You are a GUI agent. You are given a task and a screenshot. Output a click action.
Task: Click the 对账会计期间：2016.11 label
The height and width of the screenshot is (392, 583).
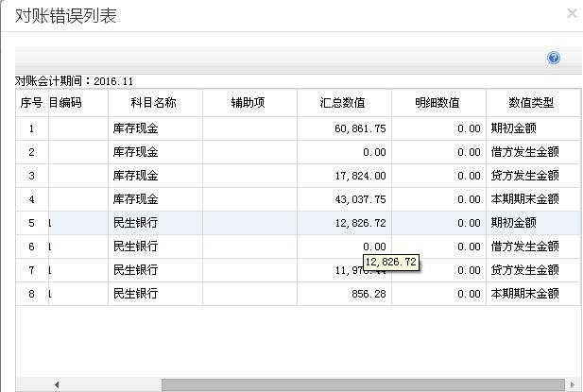pos(74,81)
